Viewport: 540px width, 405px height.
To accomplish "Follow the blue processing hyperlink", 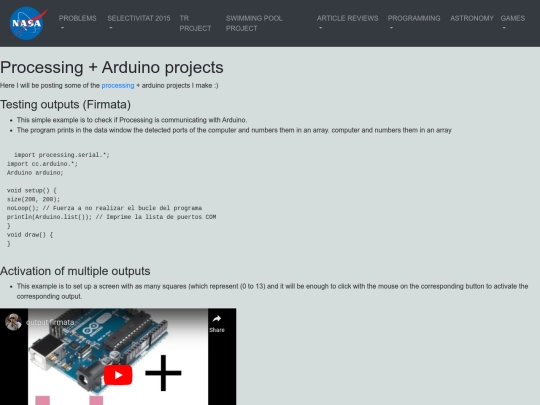I will [118, 85].
